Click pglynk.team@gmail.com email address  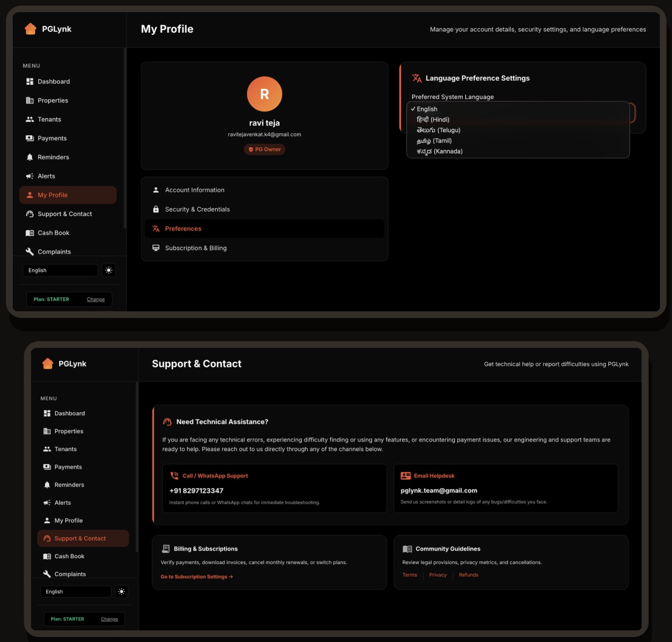439,491
